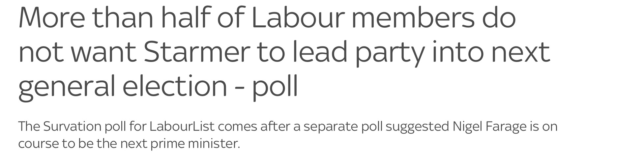The image size is (644, 166).
Task: Click the word 'Starmer' in the headline
Action: [x=195, y=52]
